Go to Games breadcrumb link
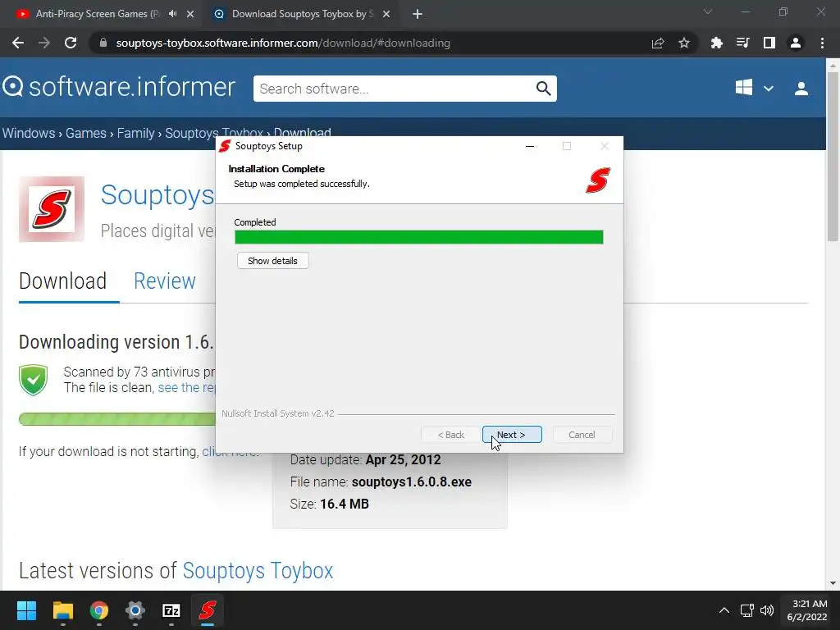The height and width of the screenshot is (630, 840). click(x=86, y=133)
